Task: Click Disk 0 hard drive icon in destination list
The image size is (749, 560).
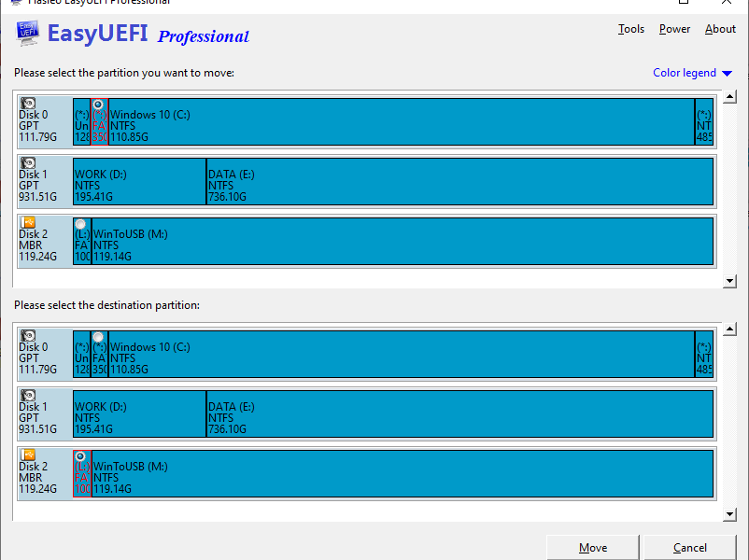Action: 28,336
